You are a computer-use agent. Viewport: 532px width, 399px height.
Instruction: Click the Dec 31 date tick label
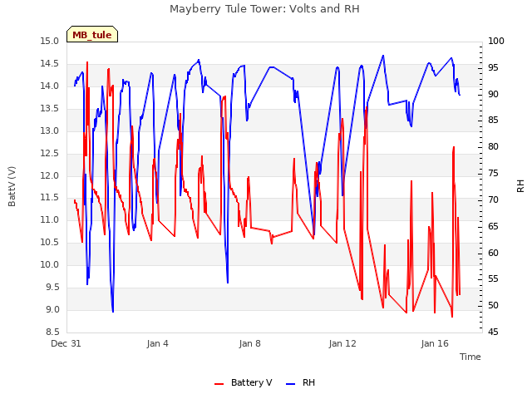[66, 343]
